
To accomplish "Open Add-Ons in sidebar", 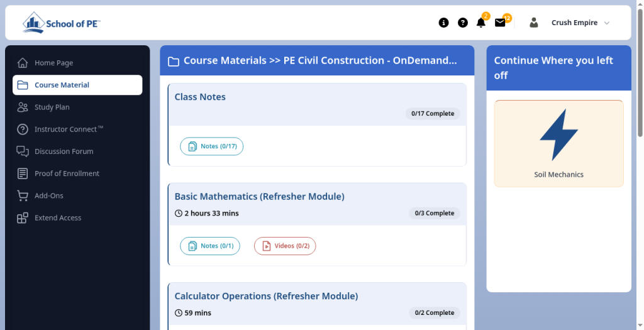I will tap(77, 195).
